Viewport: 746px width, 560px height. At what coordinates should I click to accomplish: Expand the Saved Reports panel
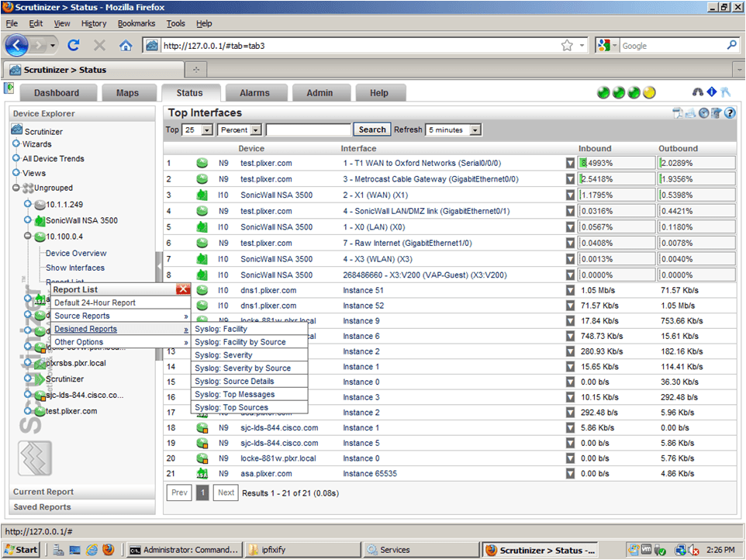point(82,506)
